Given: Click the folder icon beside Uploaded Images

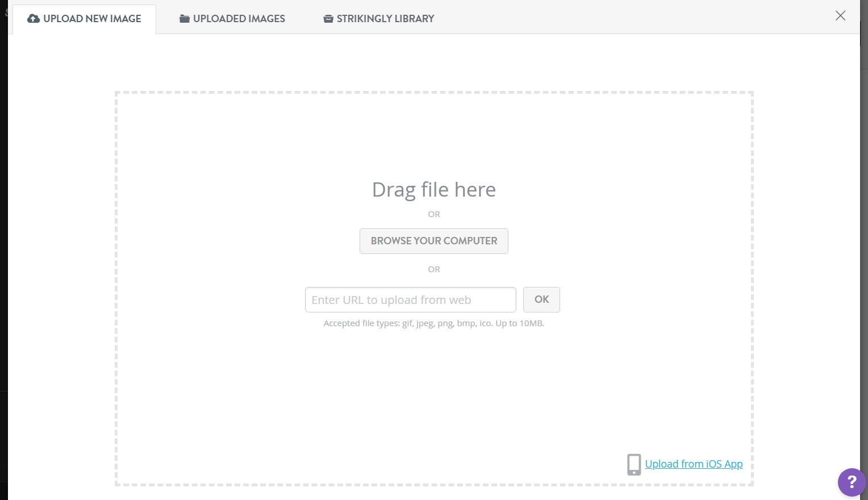Looking at the screenshot, I should (x=183, y=18).
